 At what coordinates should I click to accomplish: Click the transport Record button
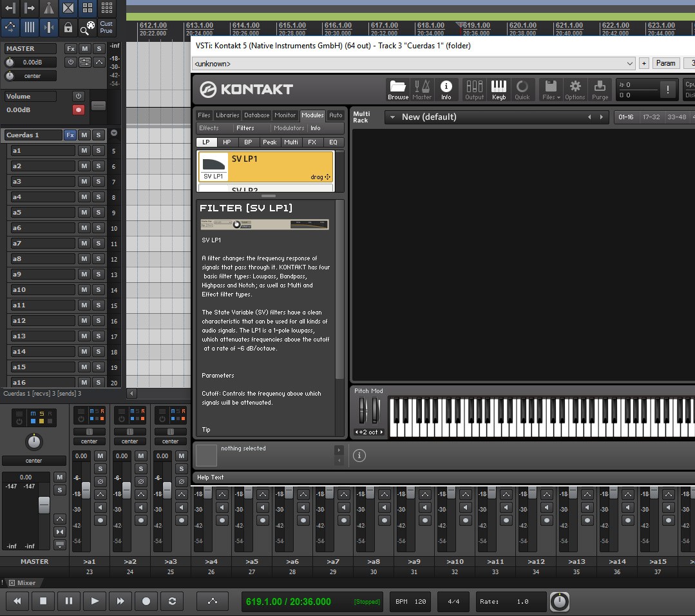146,601
